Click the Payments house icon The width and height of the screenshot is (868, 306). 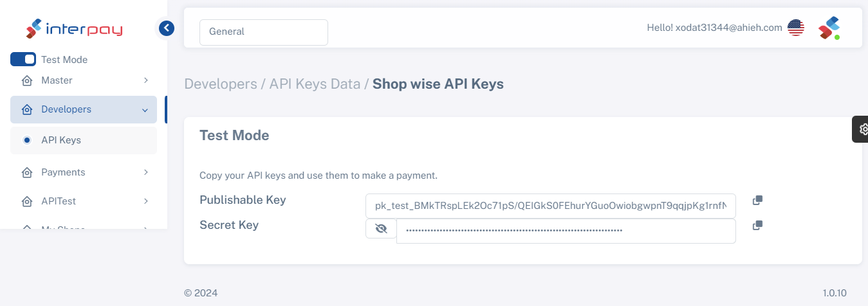pyautogui.click(x=27, y=173)
